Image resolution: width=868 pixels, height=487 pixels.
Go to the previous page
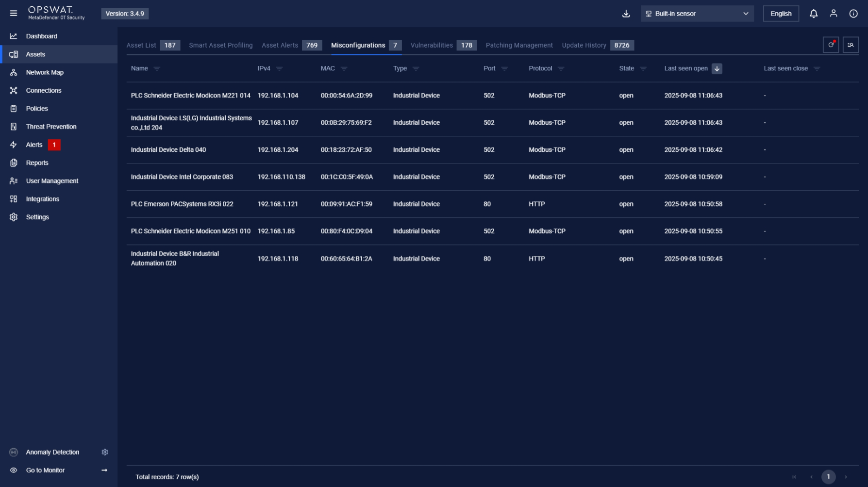811,477
